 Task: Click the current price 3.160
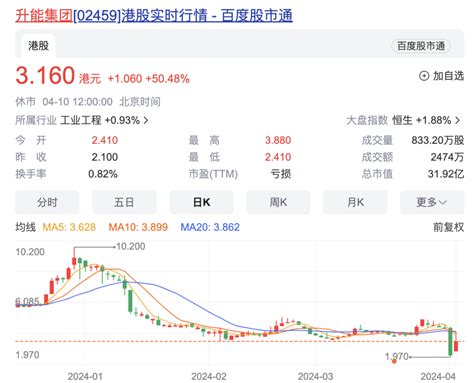click(x=45, y=75)
